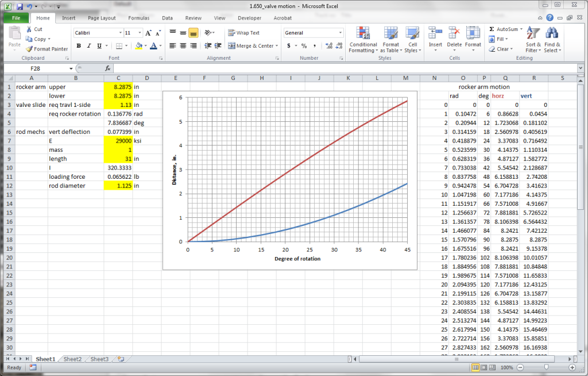Click the Percent Style icon
Screen dimensions: 588x376
tap(304, 46)
